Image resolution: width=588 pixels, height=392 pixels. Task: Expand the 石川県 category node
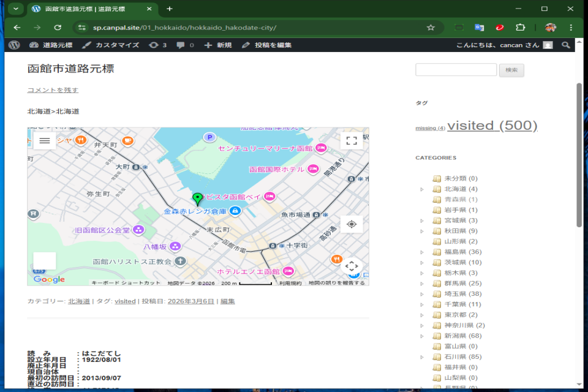[x=422, y=357]
